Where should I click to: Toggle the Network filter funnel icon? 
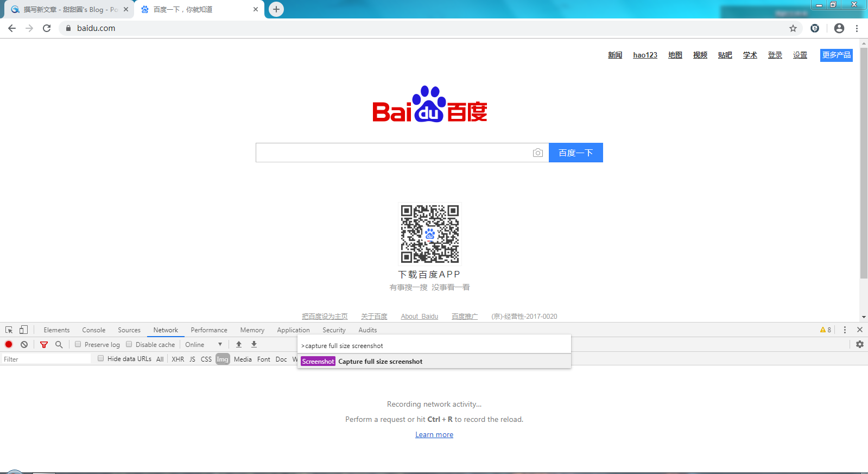(x=44, y=344)
